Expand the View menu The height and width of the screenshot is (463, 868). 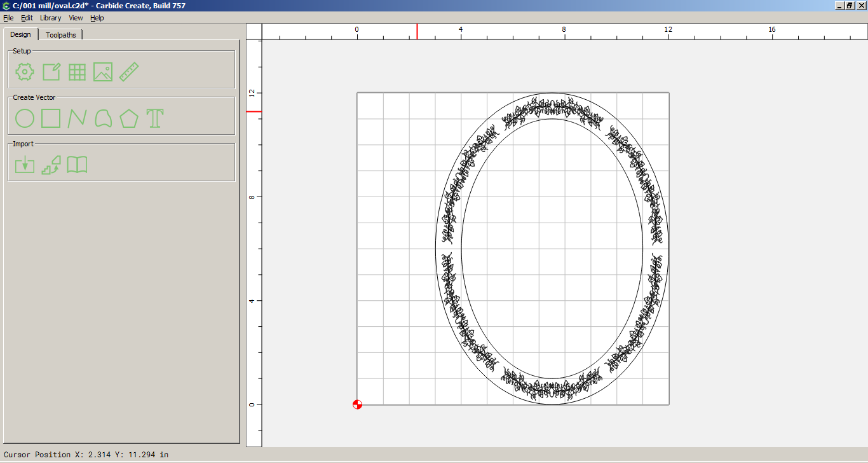pos(76,18)
